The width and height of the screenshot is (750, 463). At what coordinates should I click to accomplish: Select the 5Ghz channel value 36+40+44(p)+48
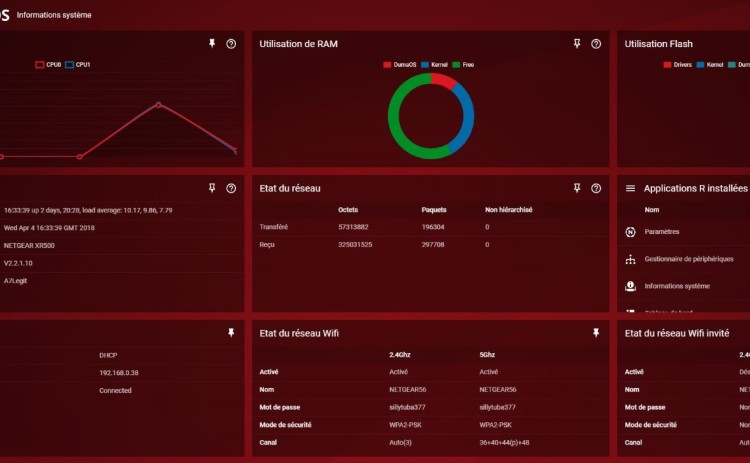coord(504,442)
